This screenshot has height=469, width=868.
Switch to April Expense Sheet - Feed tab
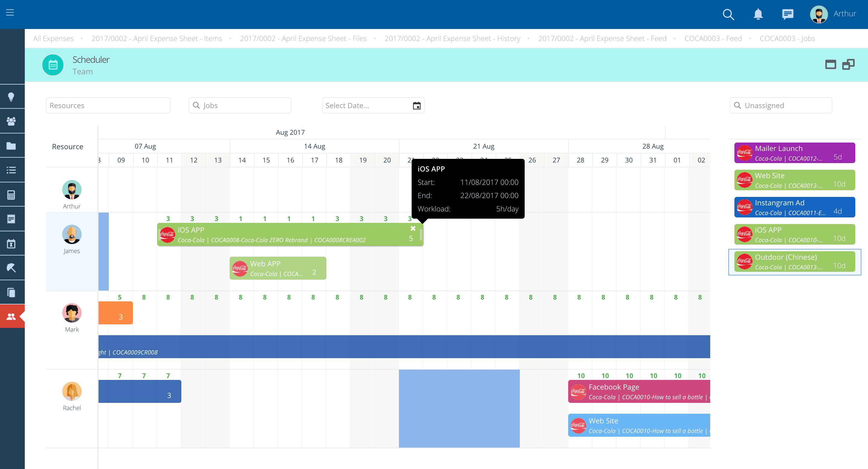(x=602, y=38)
